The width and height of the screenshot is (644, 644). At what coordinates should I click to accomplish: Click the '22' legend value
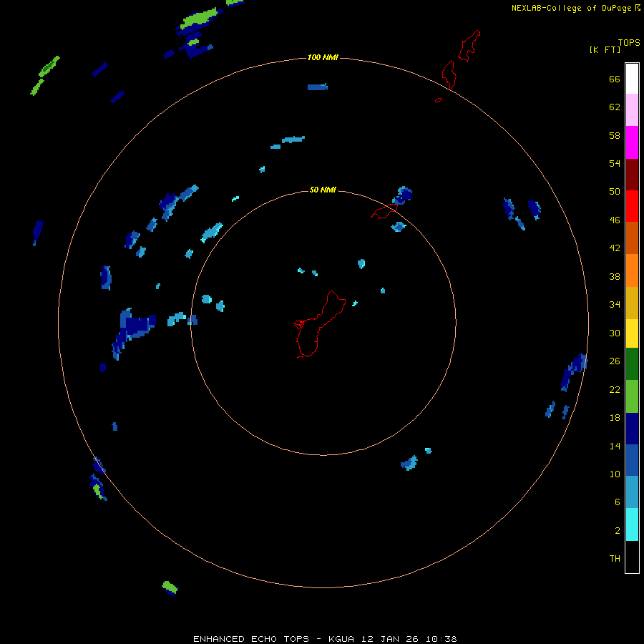615,389
